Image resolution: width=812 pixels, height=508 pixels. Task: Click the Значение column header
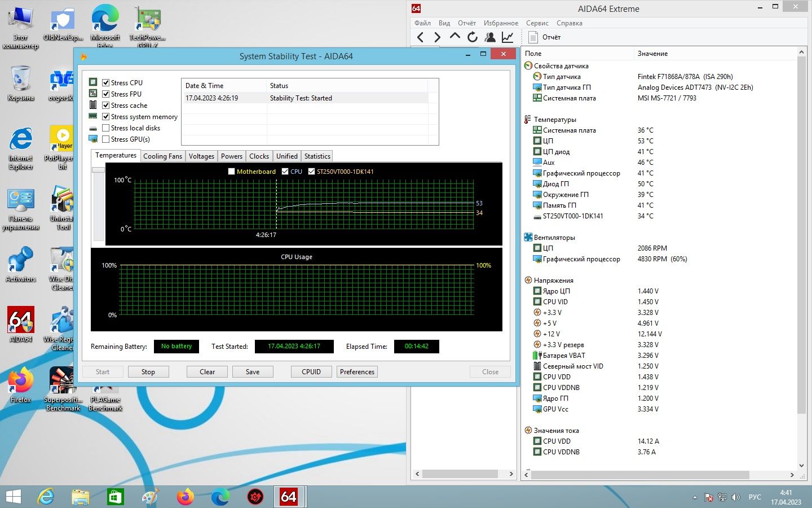point(652,54)
